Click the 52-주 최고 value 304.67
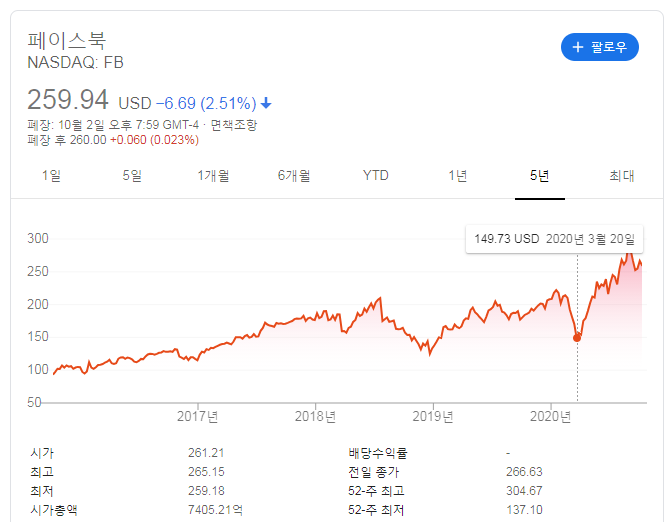The image size is (666, 522). pos(524,491)
